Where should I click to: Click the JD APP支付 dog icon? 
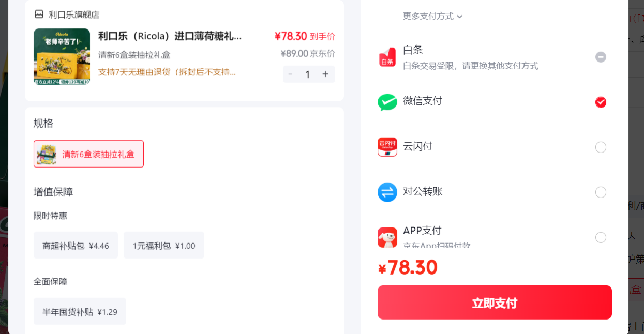(x=387, y=237)
